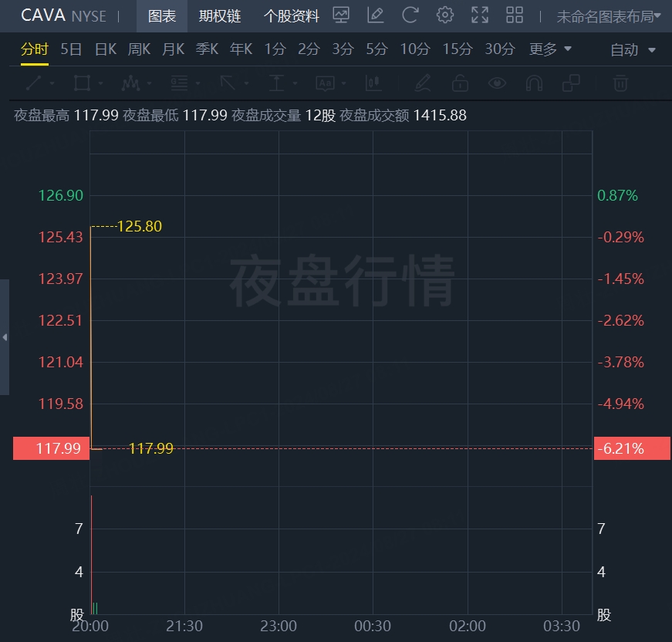Expand measure tool options arrow
The height and width of the screenshot is (642, 672).
pos(295,83)
